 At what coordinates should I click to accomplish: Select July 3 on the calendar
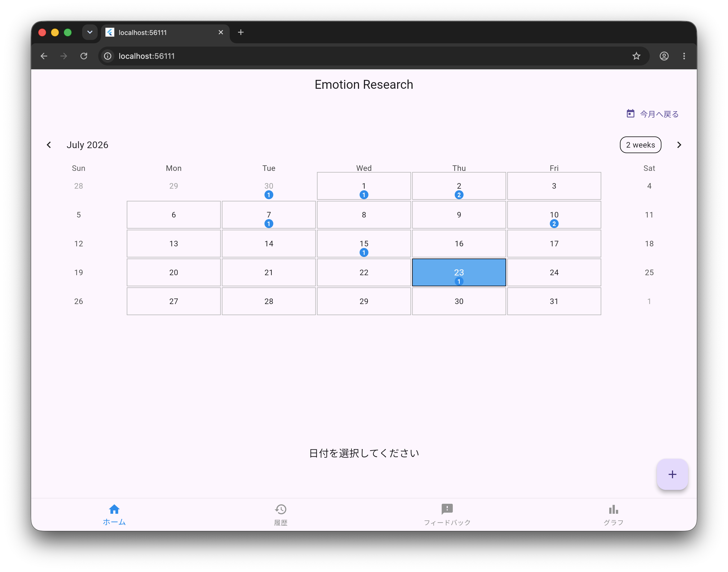pos(554,186)
